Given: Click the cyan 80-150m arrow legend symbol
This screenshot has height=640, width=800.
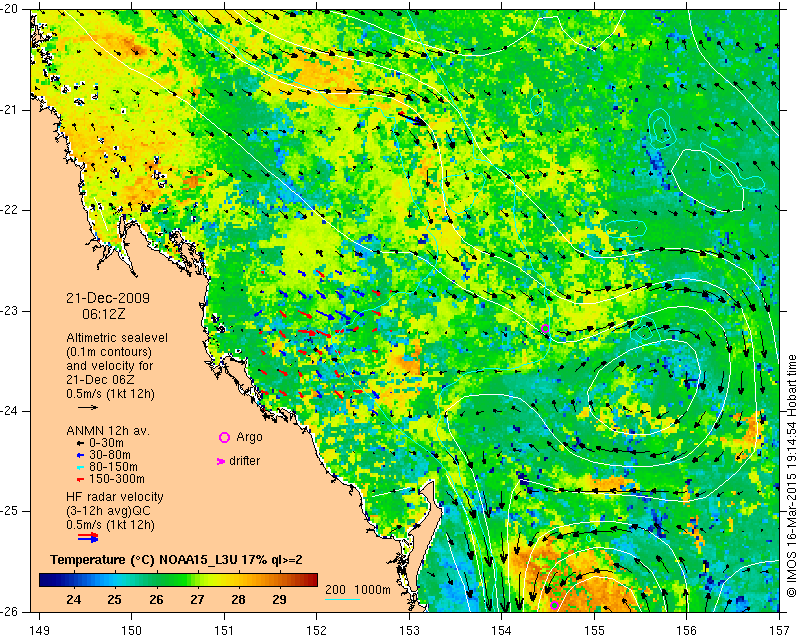Looking at the screenshot, I should pos(80,467).
